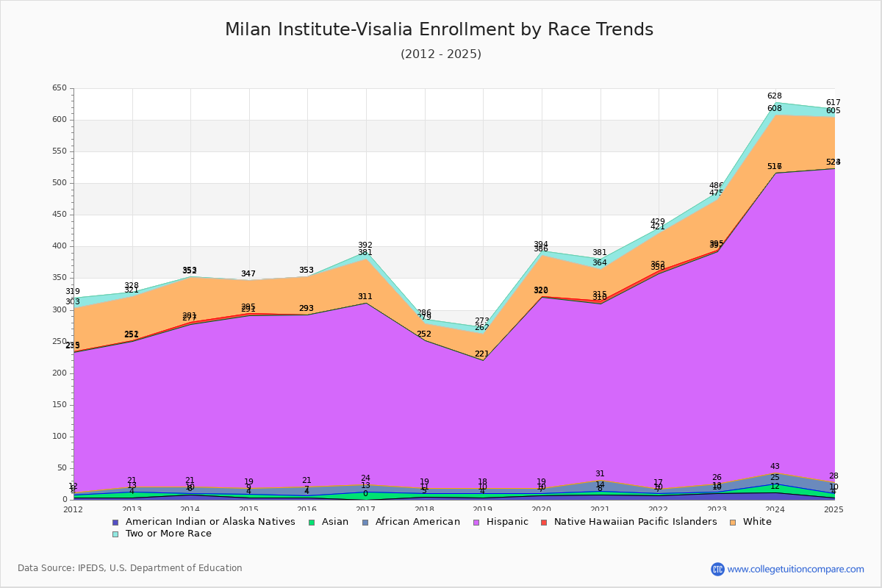
Task: Click the 328 data label at 2013
Action: pos(132,286)
